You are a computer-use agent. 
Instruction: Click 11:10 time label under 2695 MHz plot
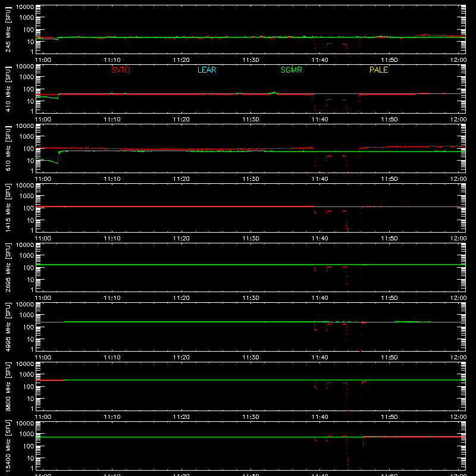point(112,298)
